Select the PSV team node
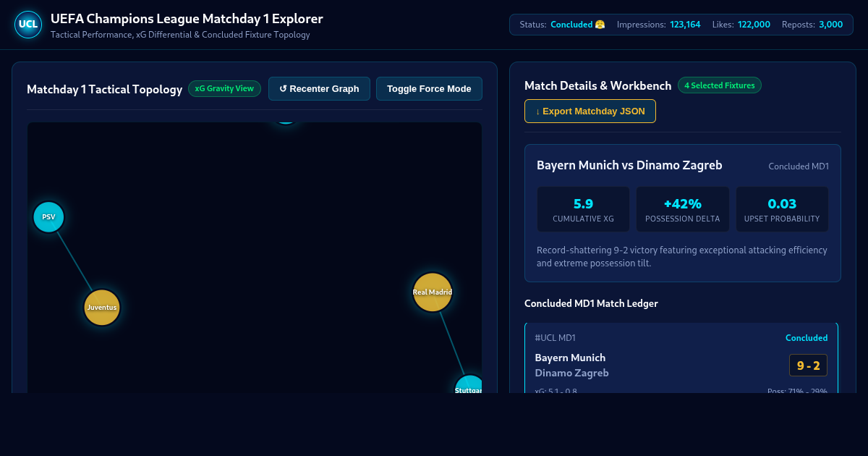 [48, 217]
